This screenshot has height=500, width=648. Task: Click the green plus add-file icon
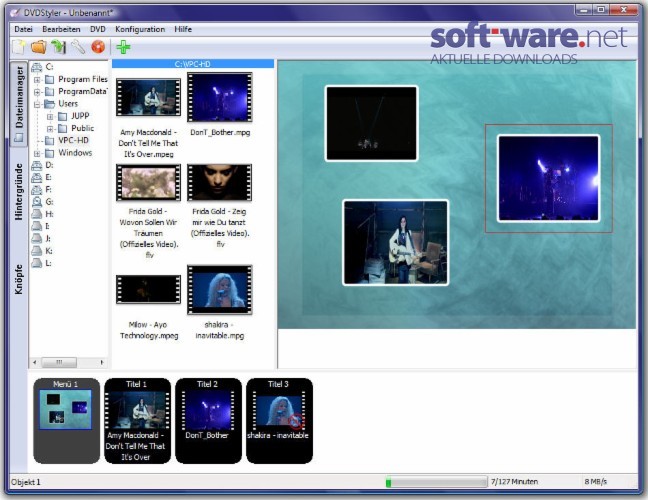[123, 47]
